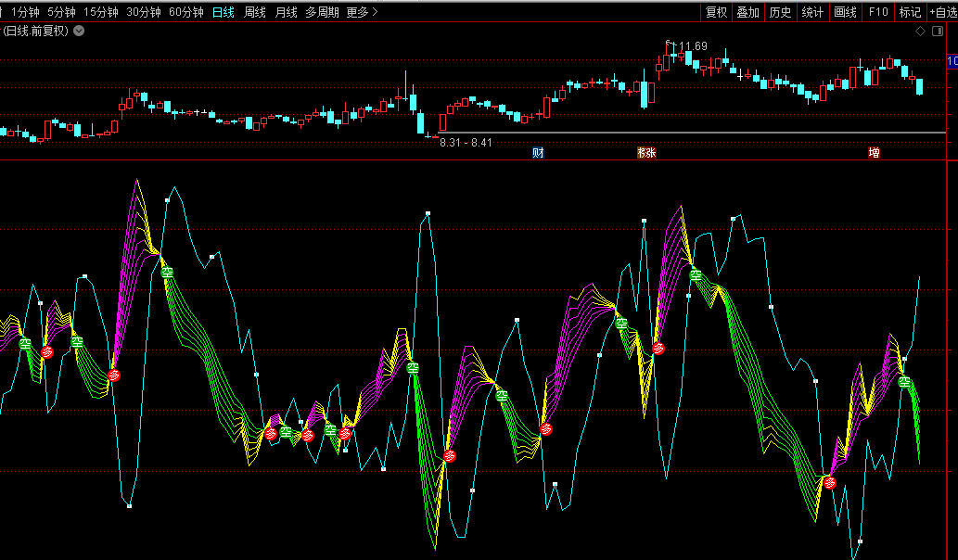Expand the 更多 periods menu

click(362, 12)
